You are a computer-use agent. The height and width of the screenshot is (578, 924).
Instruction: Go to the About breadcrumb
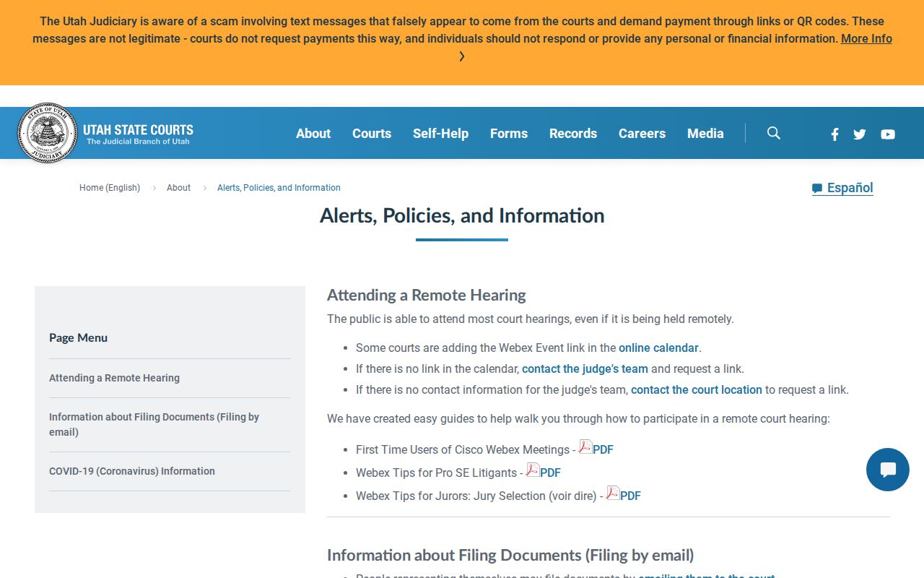coord(178,187)
